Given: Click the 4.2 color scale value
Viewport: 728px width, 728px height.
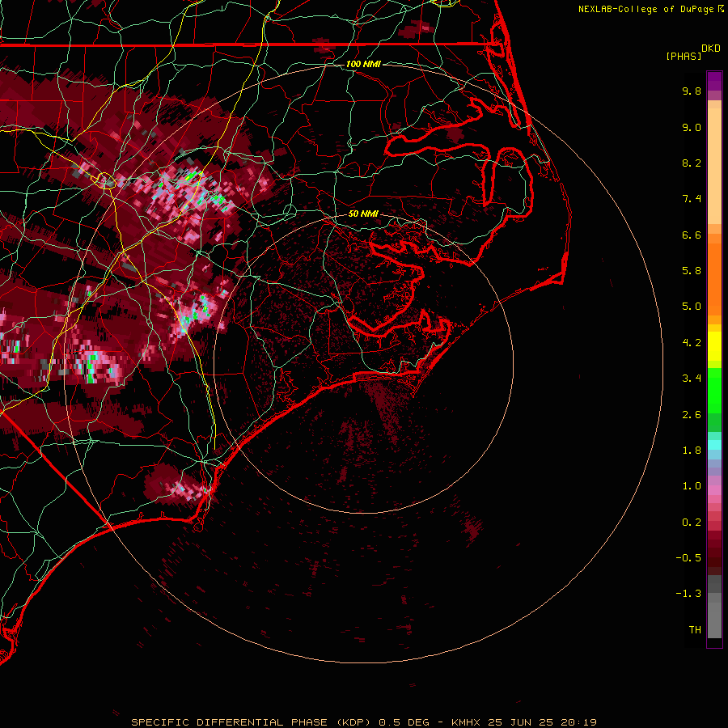Looking at the screenshot, I should tap(692, 343).
